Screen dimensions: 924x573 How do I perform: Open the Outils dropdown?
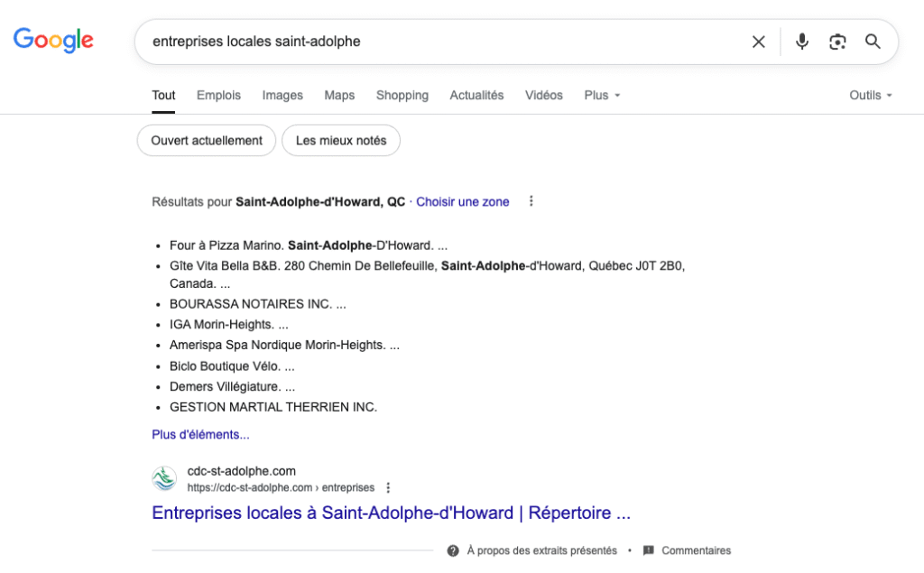[870, 95]
